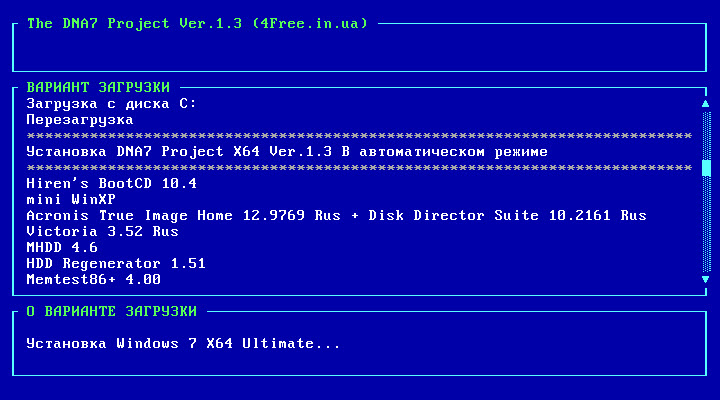Select Acronis True Image Home entry
This screenshot has width=720, height=400.
point(336,215)
